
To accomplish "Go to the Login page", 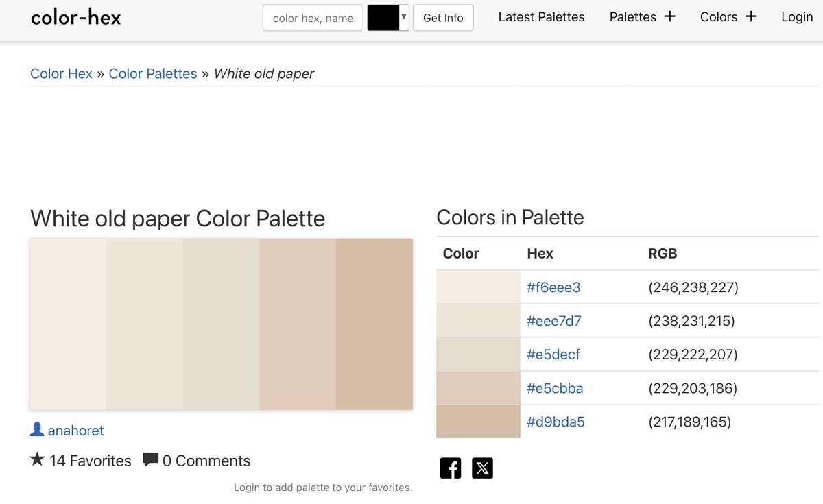I will click(796, 17).
